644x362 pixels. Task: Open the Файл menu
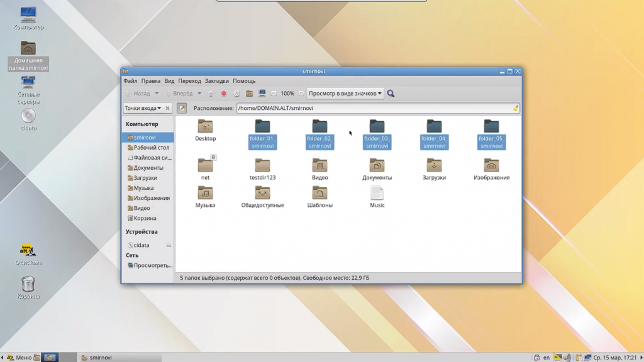tap(130, 81)
